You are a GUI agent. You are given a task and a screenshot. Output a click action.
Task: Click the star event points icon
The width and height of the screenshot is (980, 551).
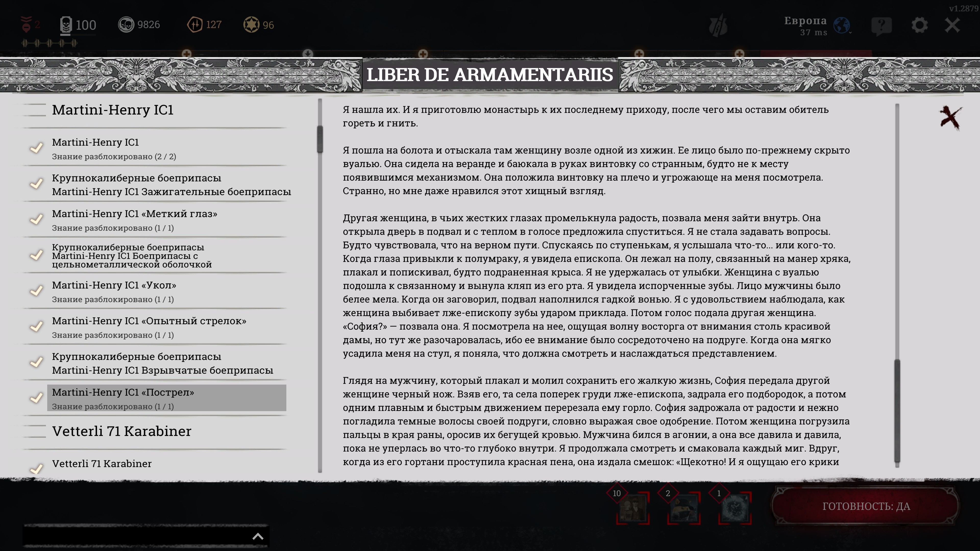(251, 25)
